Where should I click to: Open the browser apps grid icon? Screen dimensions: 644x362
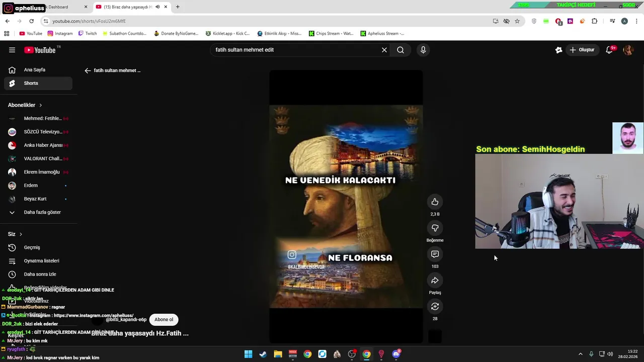pos(7,34)
